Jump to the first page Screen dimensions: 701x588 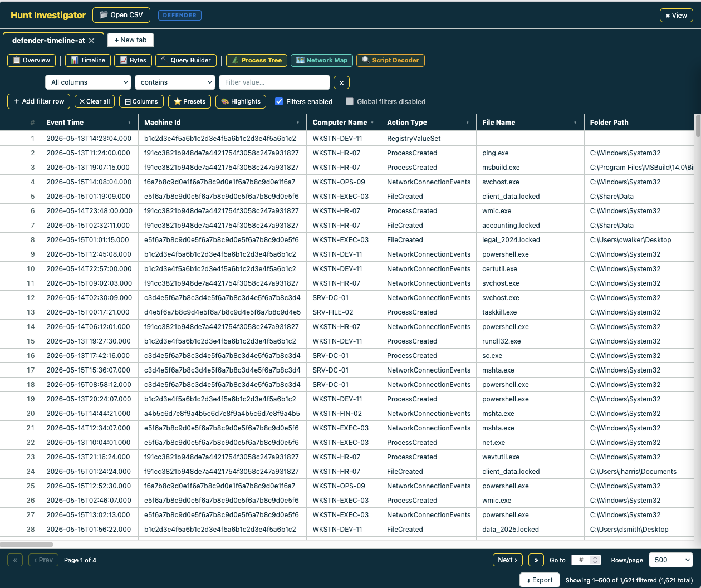point(15,560)
